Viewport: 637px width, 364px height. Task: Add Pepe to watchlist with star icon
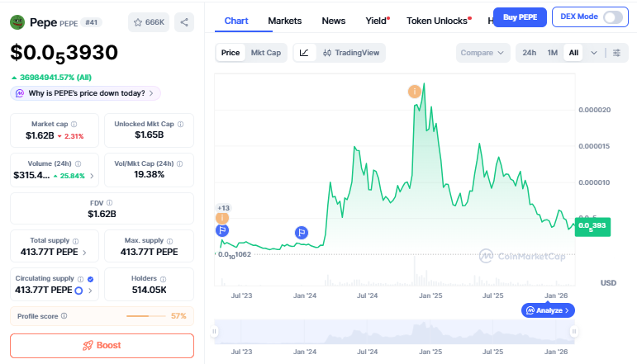pyautogui.click(x=147, y=22)
